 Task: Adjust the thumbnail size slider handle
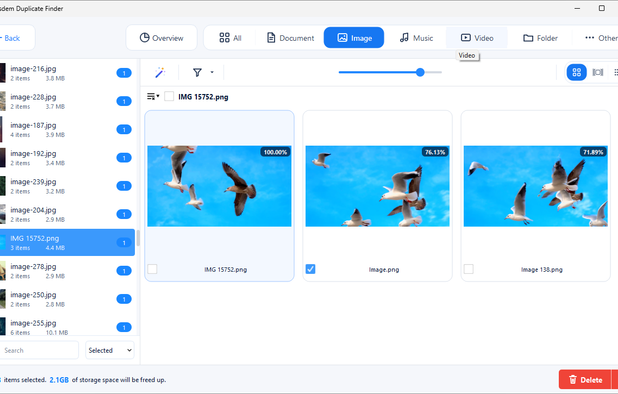point(420,72)
